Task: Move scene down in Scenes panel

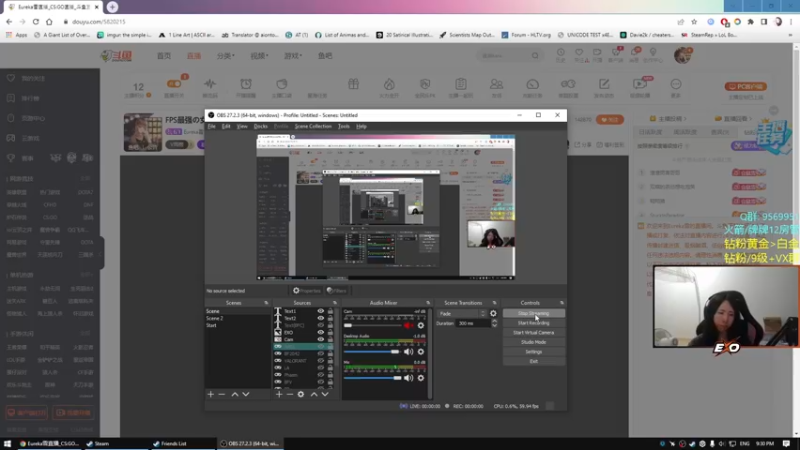Action: tap(246, 394)
